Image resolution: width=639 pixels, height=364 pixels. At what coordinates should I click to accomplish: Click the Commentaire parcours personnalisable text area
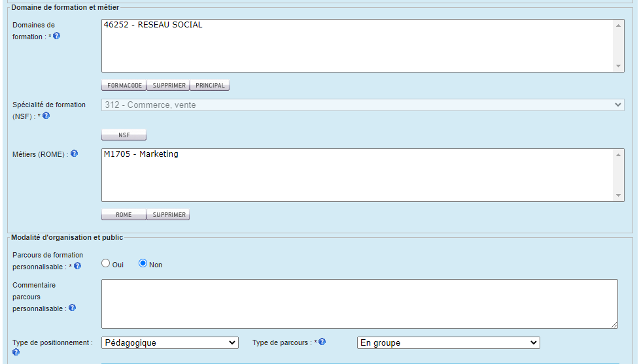click(x=360, y=304)
